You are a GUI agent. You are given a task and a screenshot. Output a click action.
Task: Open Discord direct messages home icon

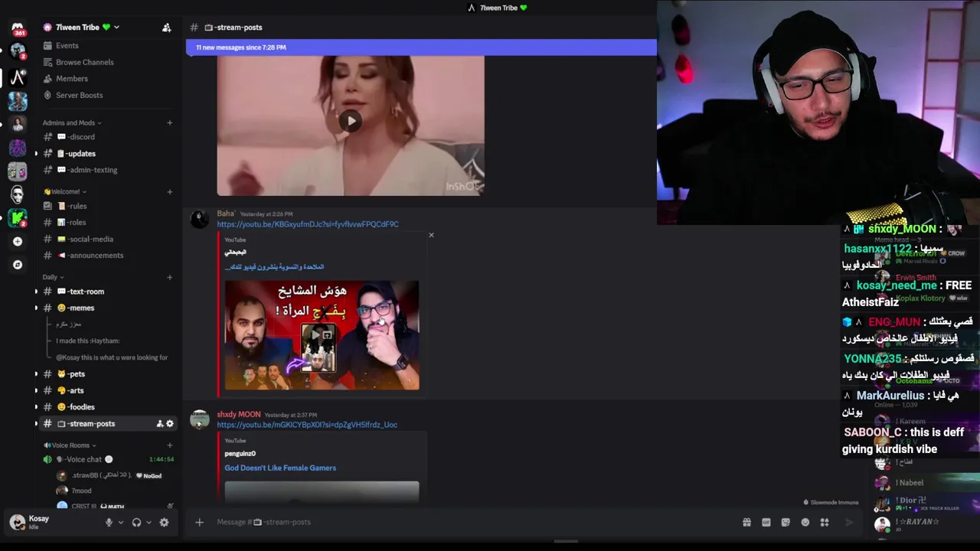18,28
